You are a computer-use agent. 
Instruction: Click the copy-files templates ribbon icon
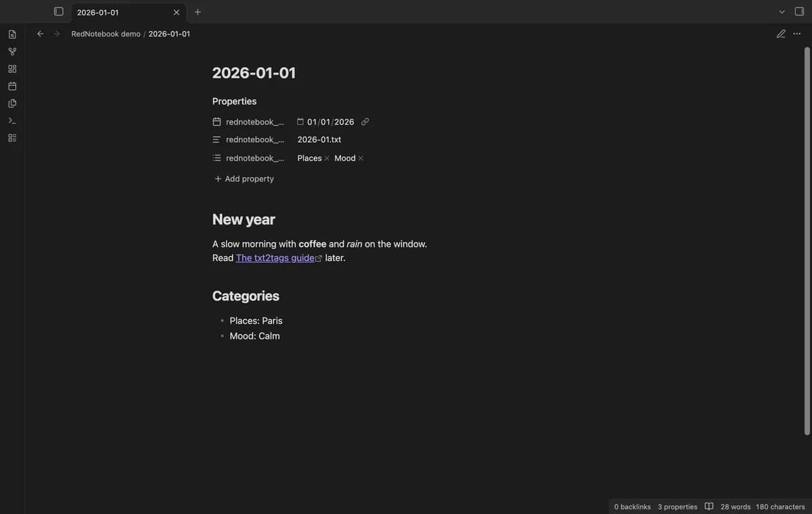pyautogui.click(x=12, y=103)
